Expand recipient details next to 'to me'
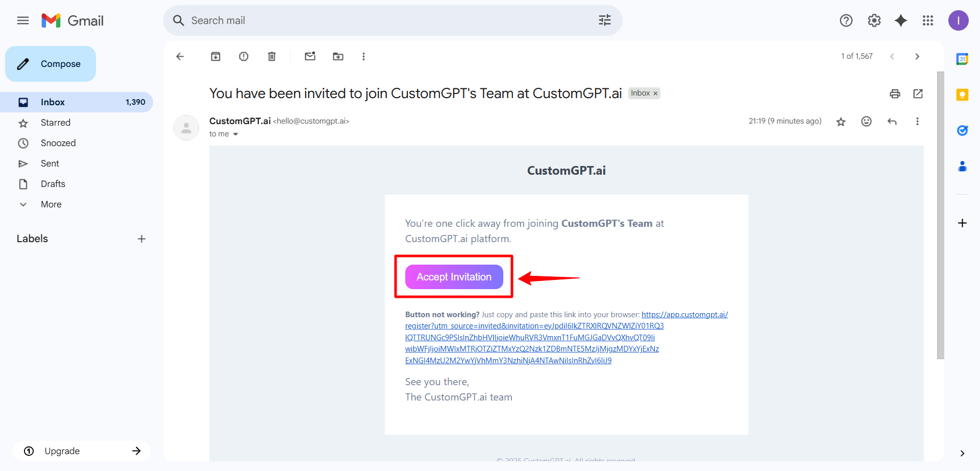Screen dimensions: 980x471 236,134
